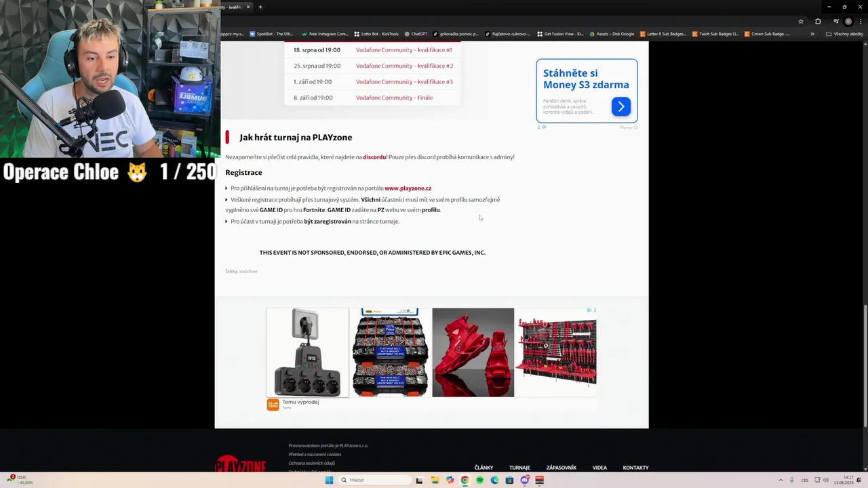Open the Free Instagram Com... bookmark

pos(325,34)
